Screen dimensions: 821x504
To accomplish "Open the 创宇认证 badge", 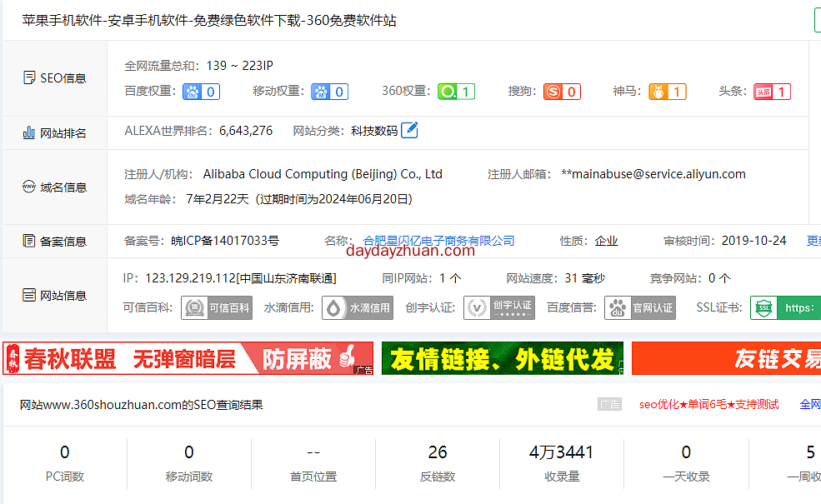I will [x=499, y=307].
